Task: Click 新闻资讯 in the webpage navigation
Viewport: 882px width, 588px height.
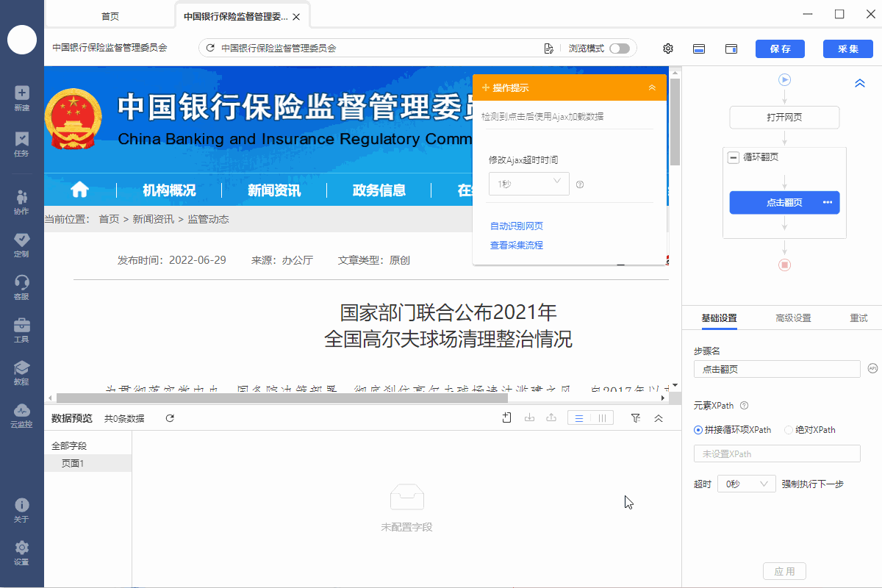Action: pyautogui.click(x=274, y=190)
